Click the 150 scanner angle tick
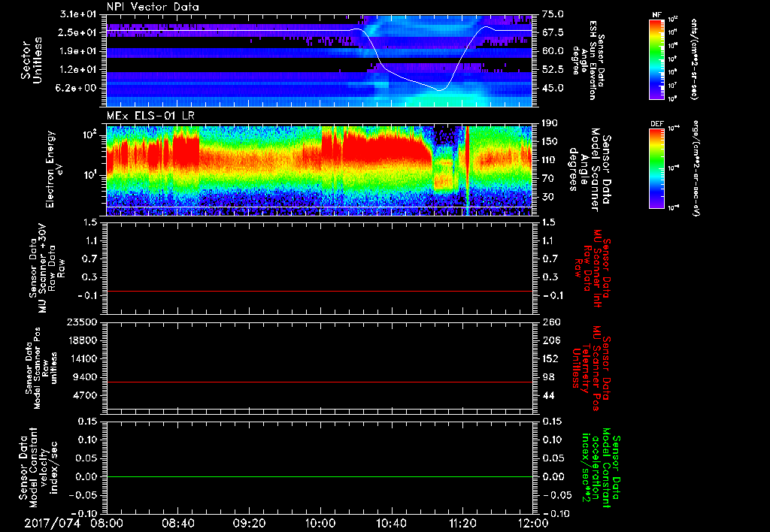 click(550, 142)
